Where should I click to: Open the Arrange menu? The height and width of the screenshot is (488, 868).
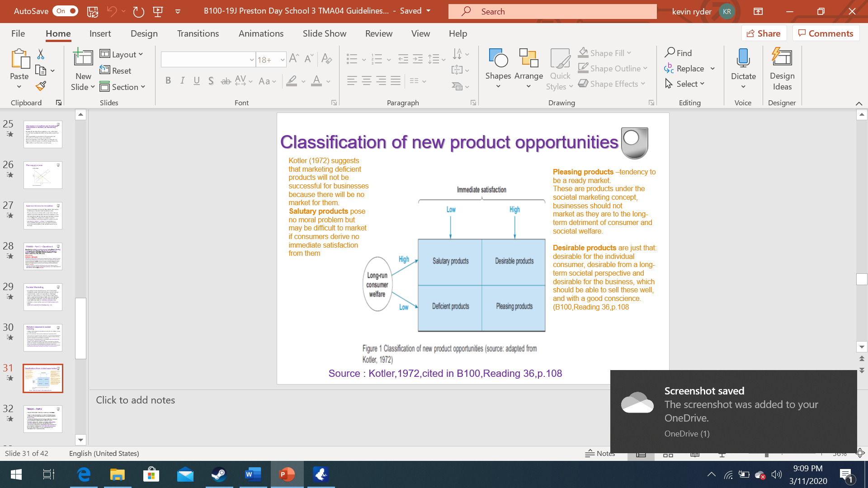tap(528, 69)
